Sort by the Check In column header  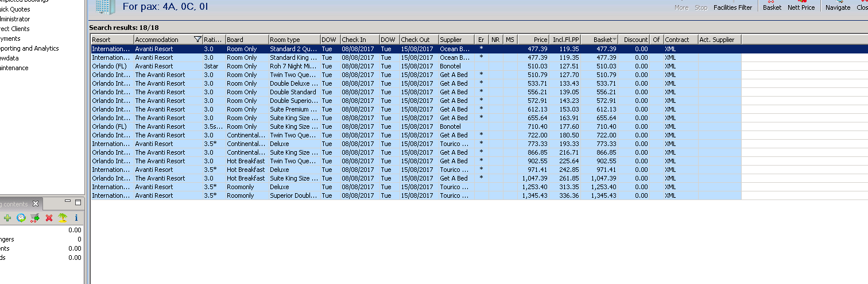click(x=359, y=40)
